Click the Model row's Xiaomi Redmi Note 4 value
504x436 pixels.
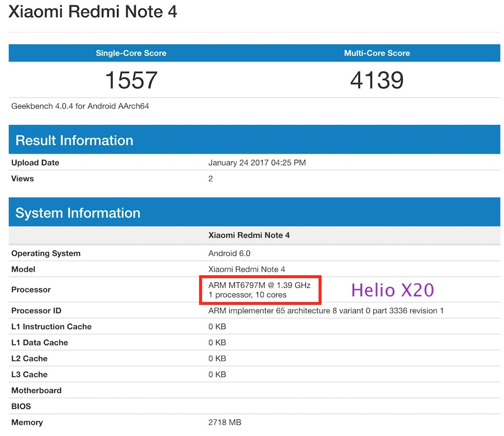point(246,269)
